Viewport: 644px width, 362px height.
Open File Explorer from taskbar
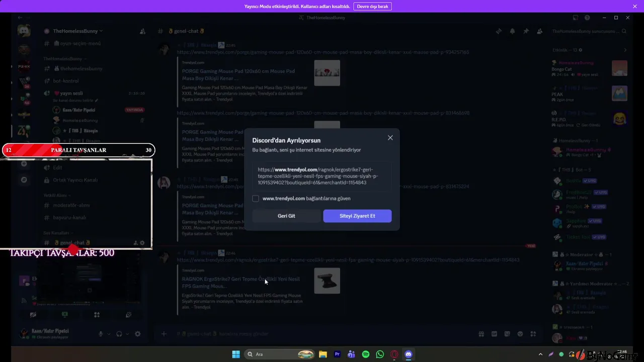[323, 354]
